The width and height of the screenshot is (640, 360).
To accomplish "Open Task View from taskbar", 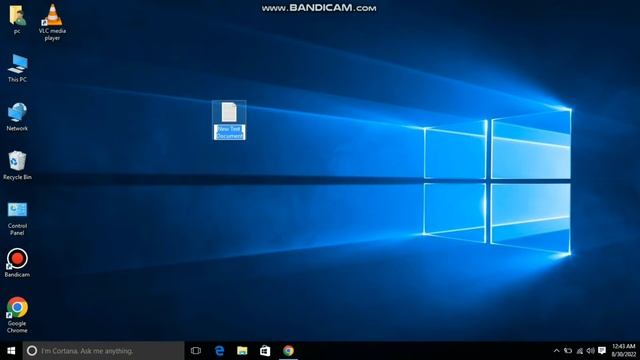I will (196, 351).
